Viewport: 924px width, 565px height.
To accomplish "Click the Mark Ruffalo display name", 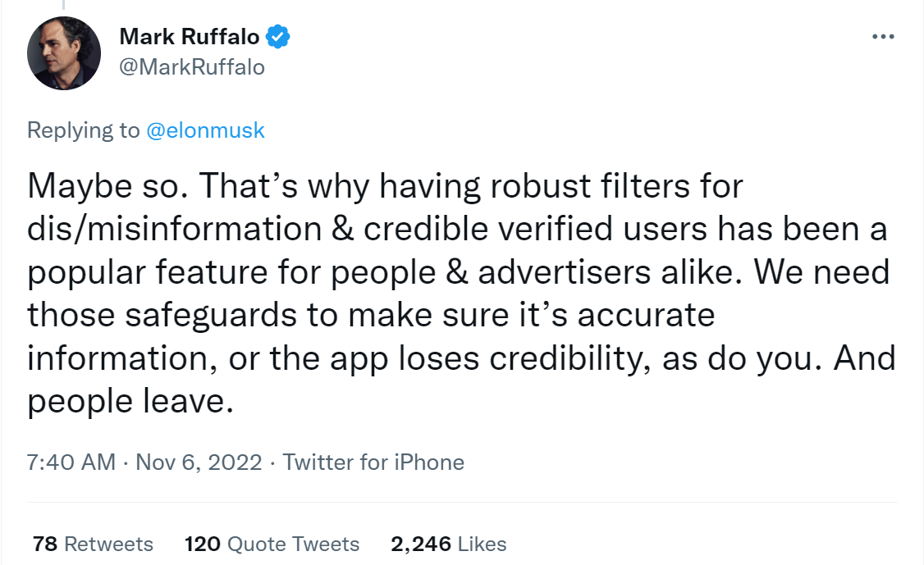I will pos(190,37).
